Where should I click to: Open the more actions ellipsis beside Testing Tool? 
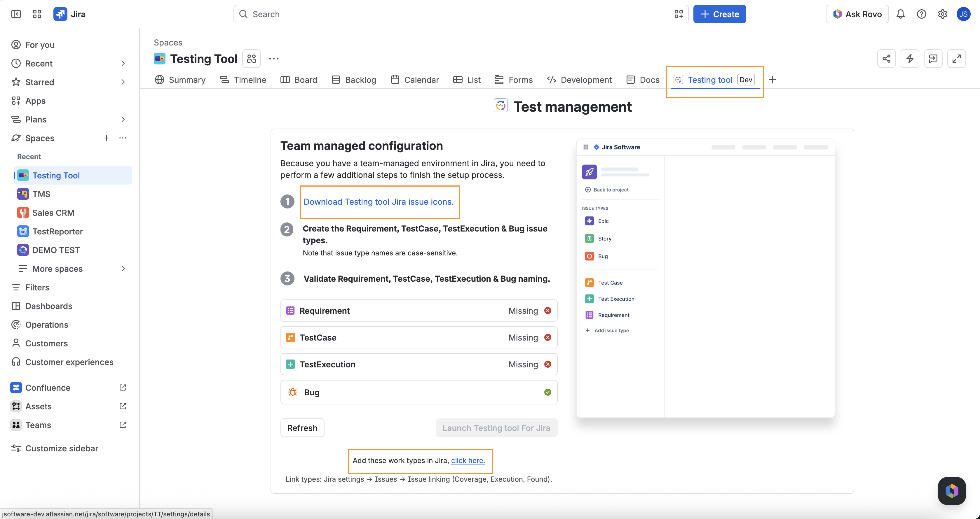coord(273,59)
